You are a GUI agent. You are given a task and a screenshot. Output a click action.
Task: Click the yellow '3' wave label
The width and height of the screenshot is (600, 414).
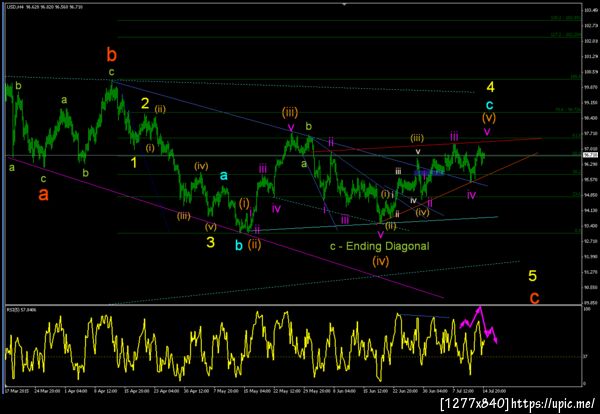pos(210,242)
